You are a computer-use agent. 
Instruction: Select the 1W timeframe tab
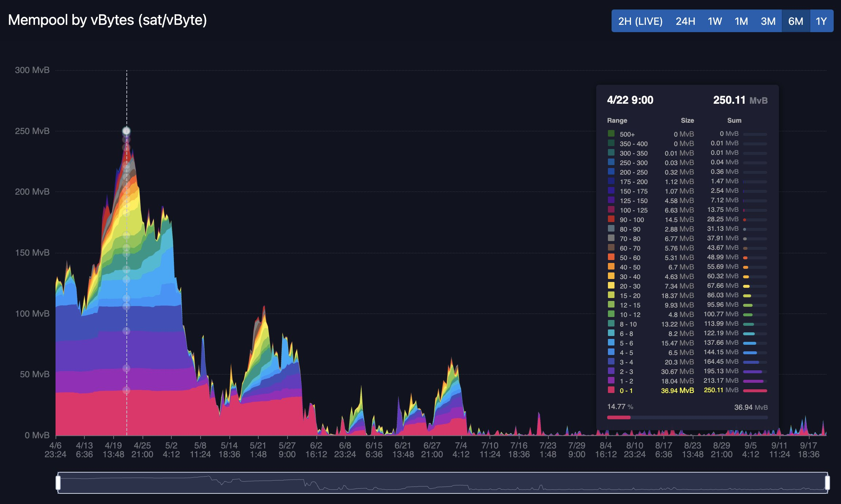pos(715,22)
